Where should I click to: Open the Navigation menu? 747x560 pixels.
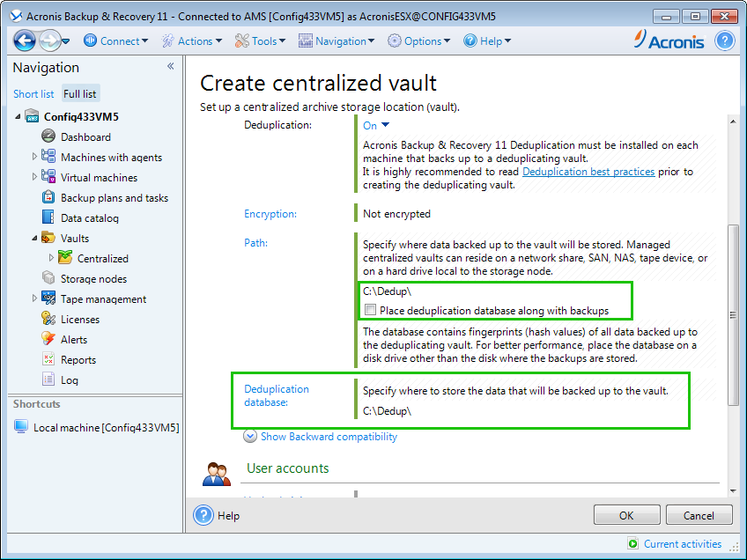[337, 41]
